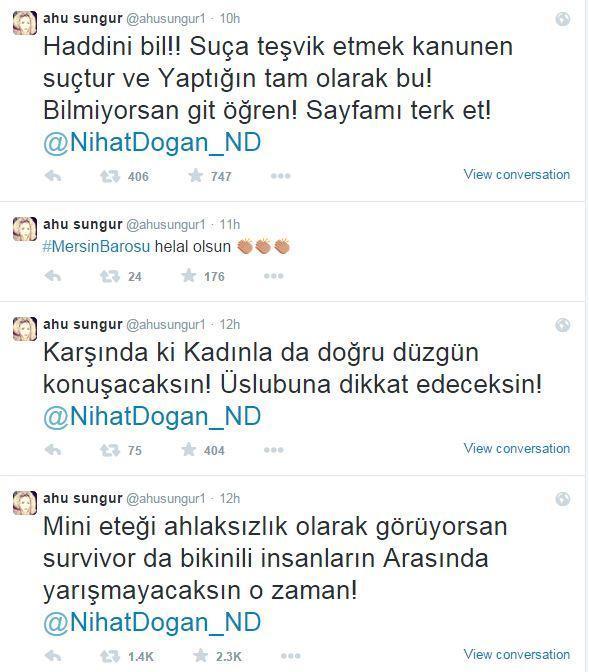Reply to the 'Haddini bil!!' tweet

point(53,176)
